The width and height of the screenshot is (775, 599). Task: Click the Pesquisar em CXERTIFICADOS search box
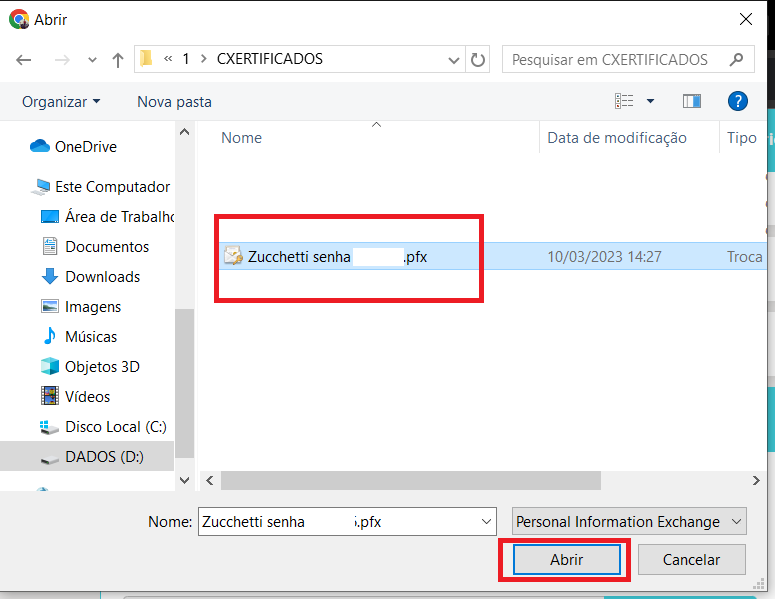coord(618,60)
